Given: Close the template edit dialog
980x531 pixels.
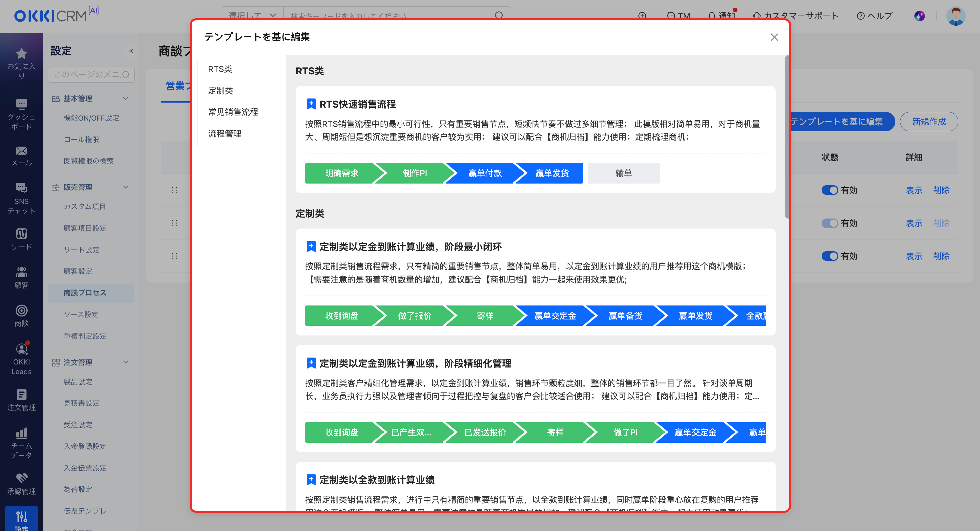Looking at the screenshot, I should 774,37.
